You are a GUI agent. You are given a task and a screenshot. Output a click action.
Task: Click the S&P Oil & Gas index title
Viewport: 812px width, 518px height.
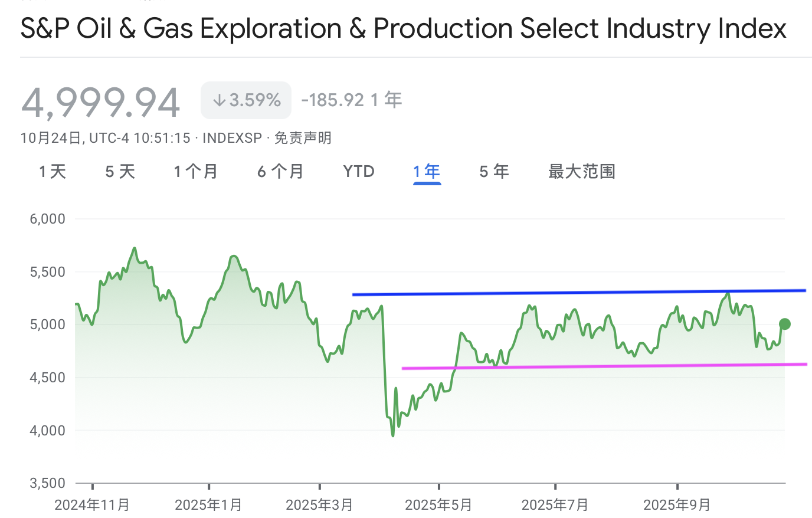click(403, 28)
